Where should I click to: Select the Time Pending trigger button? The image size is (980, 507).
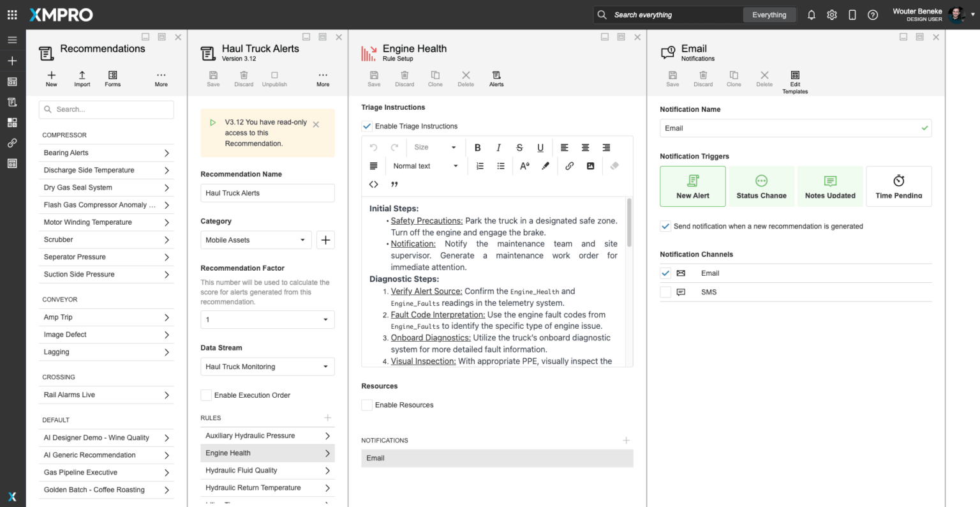(898, 186)
